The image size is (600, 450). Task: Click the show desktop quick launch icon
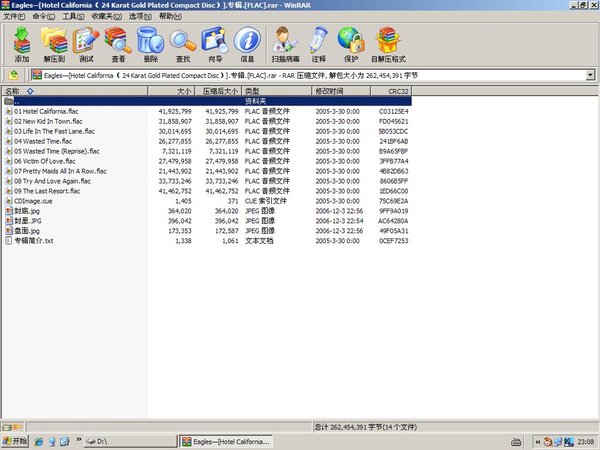coord(64,442)
